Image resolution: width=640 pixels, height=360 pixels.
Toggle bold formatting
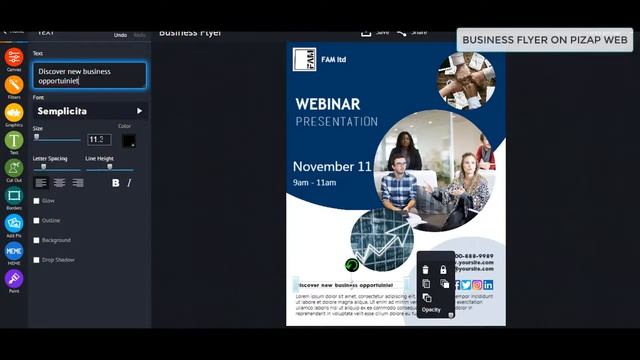click(x=116, y=183)
